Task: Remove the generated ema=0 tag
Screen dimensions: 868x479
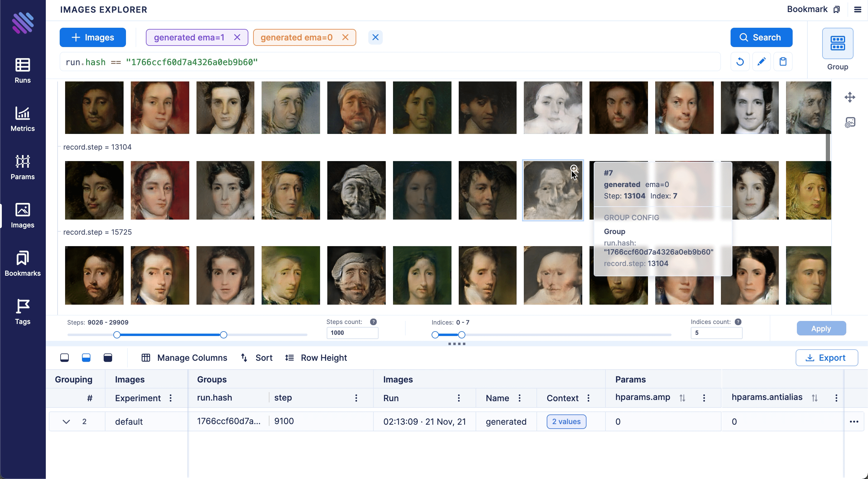Action: (x=345, y=37)
